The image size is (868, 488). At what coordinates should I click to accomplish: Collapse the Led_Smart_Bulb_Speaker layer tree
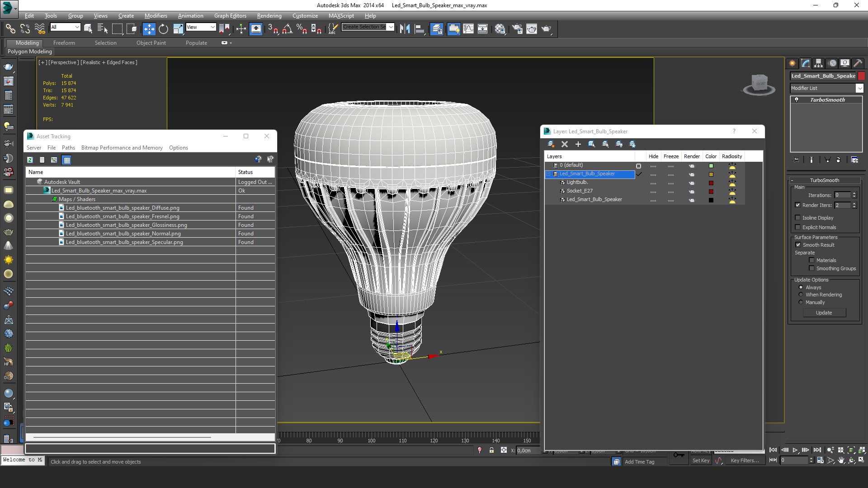548,174
